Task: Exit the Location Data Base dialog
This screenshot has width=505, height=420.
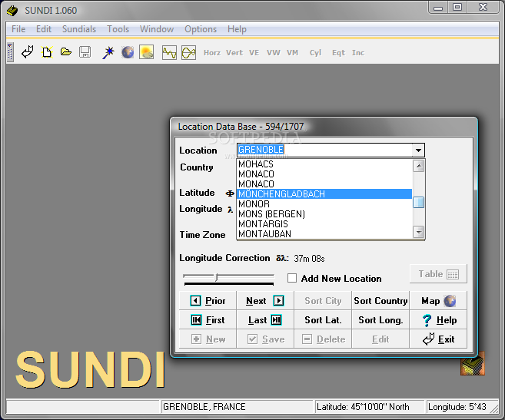Action: click(x=438, y=339)
